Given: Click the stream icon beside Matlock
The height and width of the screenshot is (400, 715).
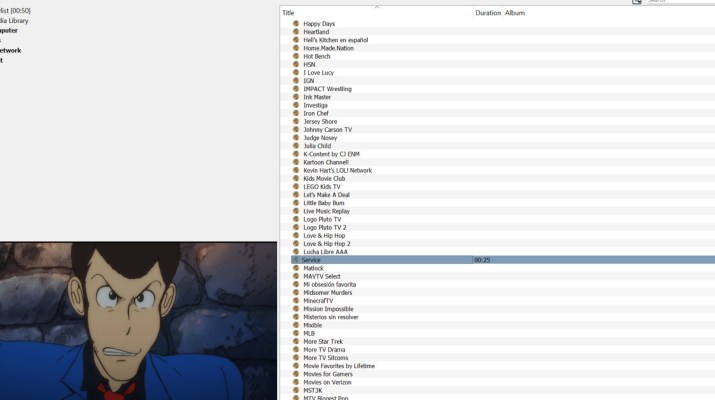Looking at the screenshot, I should click(296, 268).
